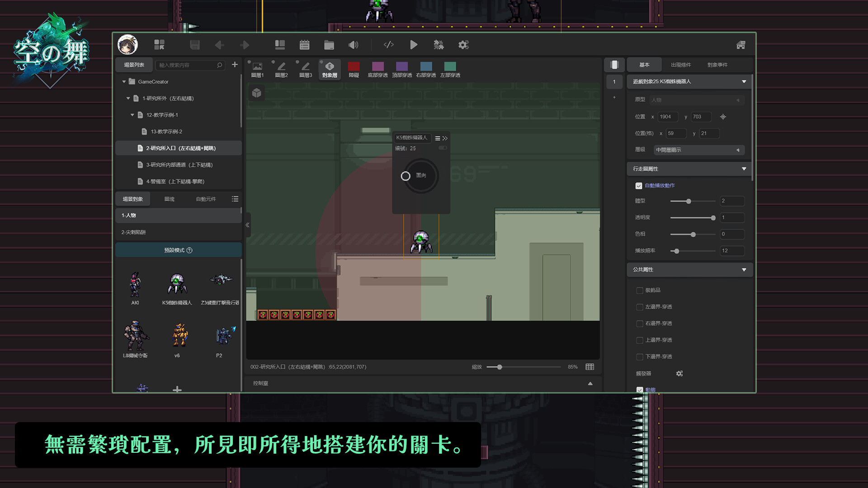The height and width of the screenshot is (488, 868).
Task: Switch to the 出現條件 tab
Action: [680, 65]
